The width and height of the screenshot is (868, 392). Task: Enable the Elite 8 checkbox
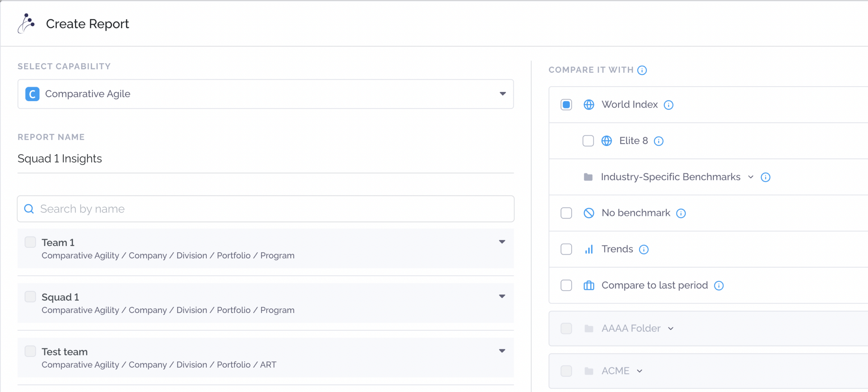[588, 141]
